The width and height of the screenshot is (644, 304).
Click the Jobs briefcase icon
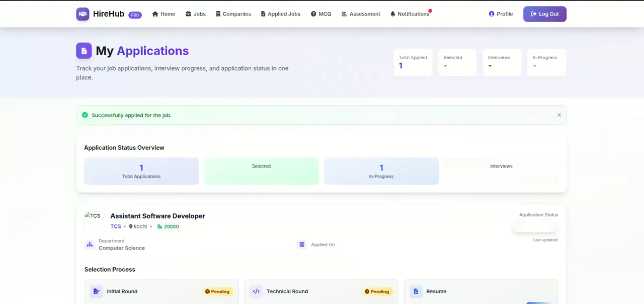188,14
